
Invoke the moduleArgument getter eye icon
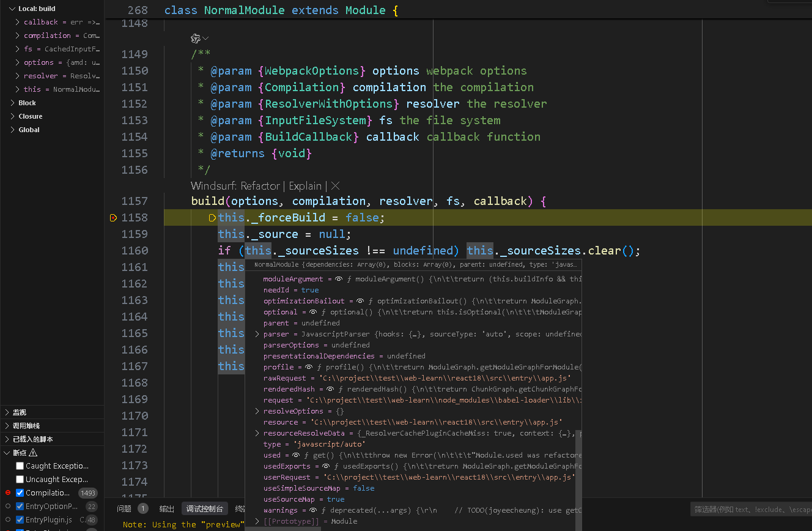[339, 279]
